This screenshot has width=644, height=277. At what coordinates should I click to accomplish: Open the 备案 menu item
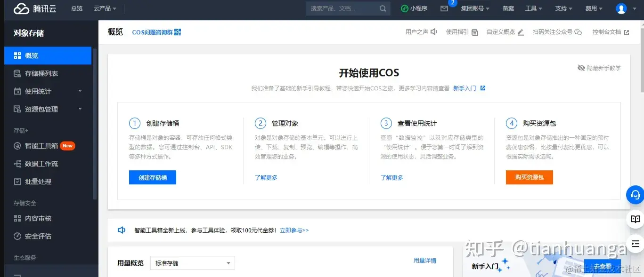(508, 8)
